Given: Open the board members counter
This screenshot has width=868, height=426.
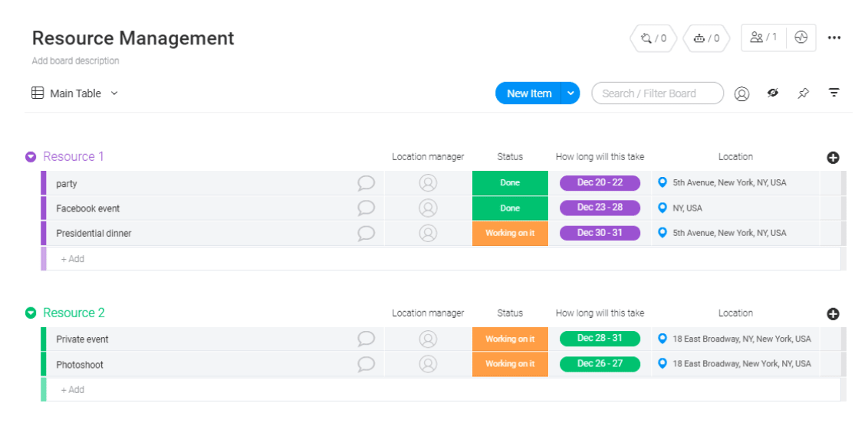Looking at the screenshot, I should click(764, 38).
